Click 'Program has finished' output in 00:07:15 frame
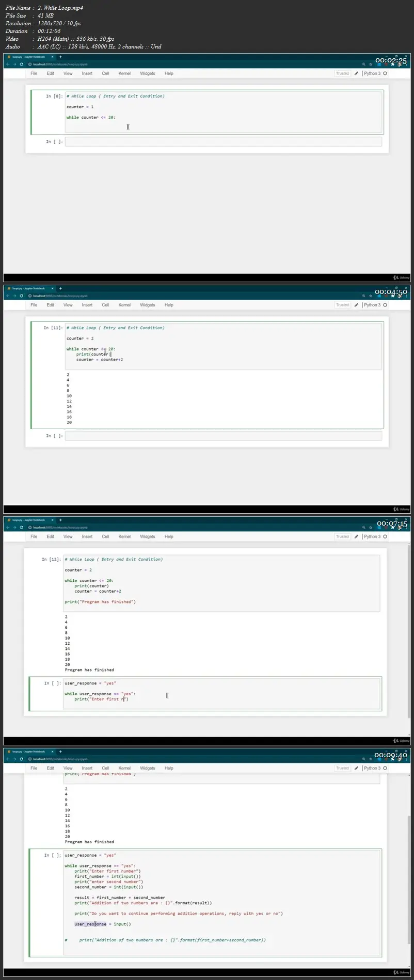Screen dimensions: 414x980 coord(89,669)
